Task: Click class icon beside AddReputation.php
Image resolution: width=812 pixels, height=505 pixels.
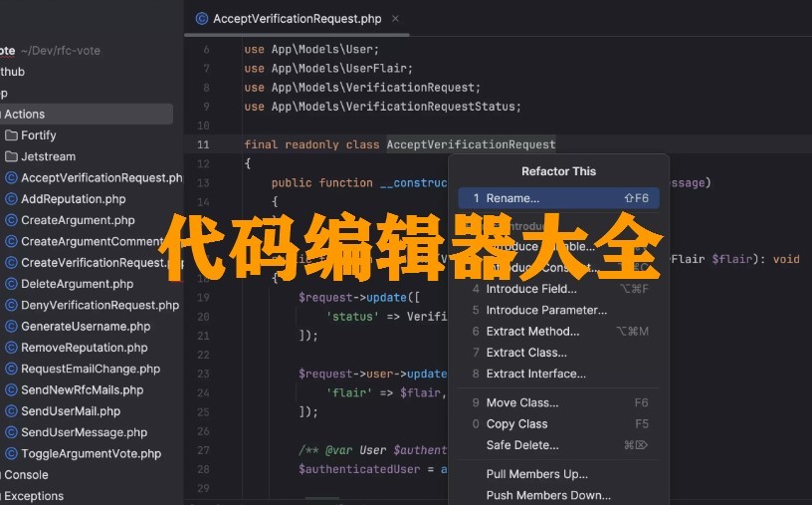Action: click(x=11, y=199)
